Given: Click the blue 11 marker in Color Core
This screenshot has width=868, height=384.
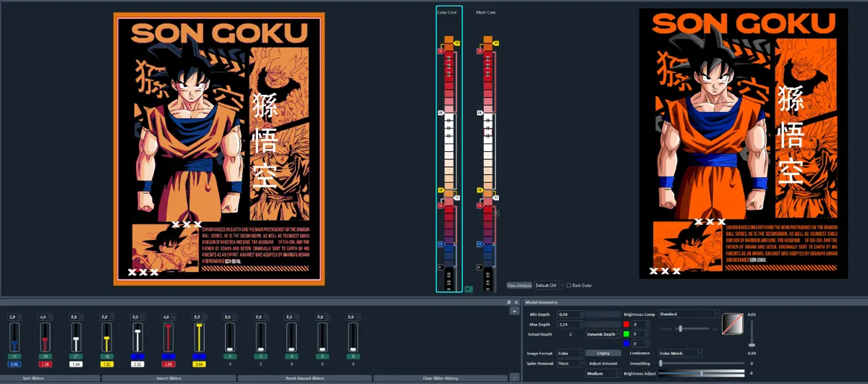Looking at the screenshot, I should (440, 244).
